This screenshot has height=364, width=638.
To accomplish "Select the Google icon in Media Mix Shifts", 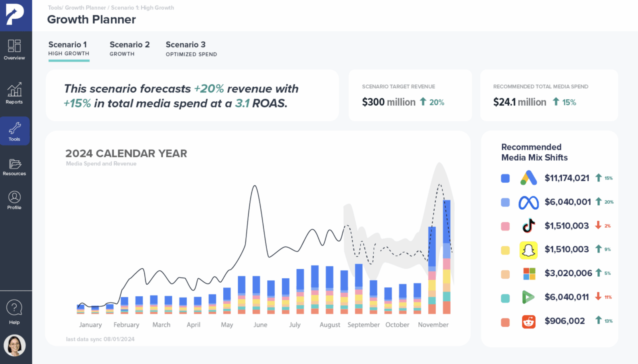I will coord(528,178).
